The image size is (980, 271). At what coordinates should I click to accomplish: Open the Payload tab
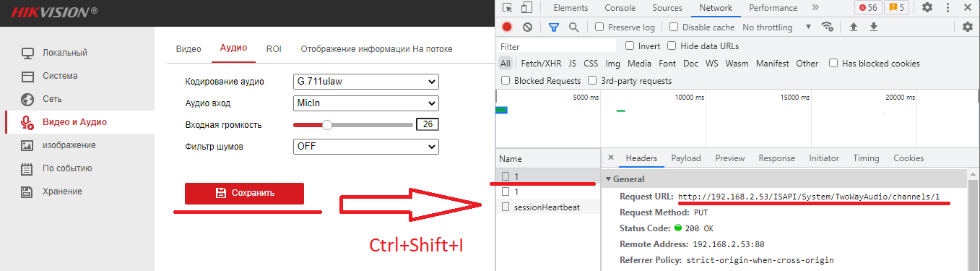click(x=685, y=158)
